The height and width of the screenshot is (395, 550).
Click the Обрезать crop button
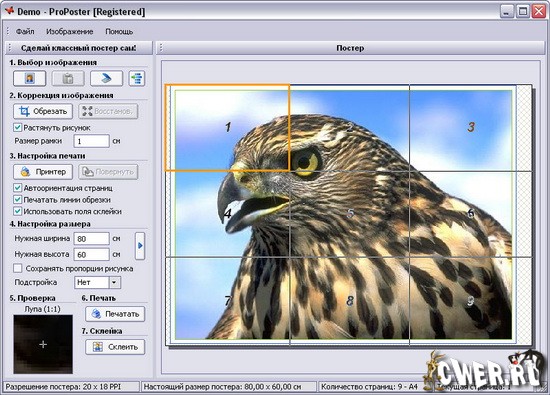pos(43,111)
